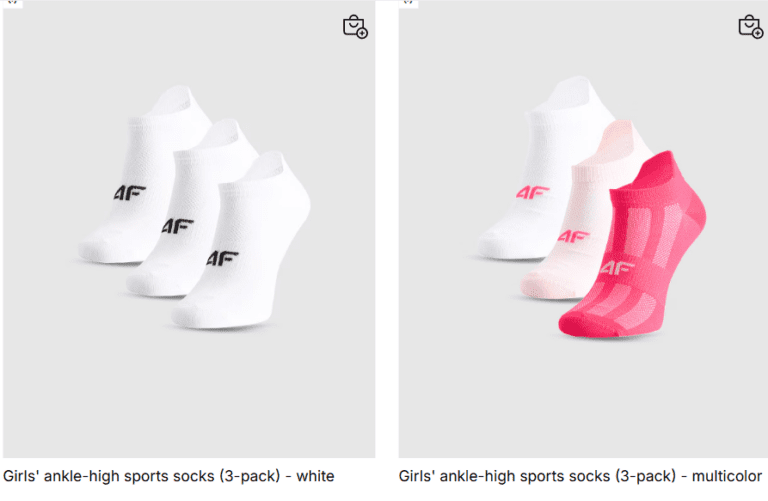This screenshot has height=501, width=768.
Task: Add white socks 3-pack to shopping bag
Action: 355,27
